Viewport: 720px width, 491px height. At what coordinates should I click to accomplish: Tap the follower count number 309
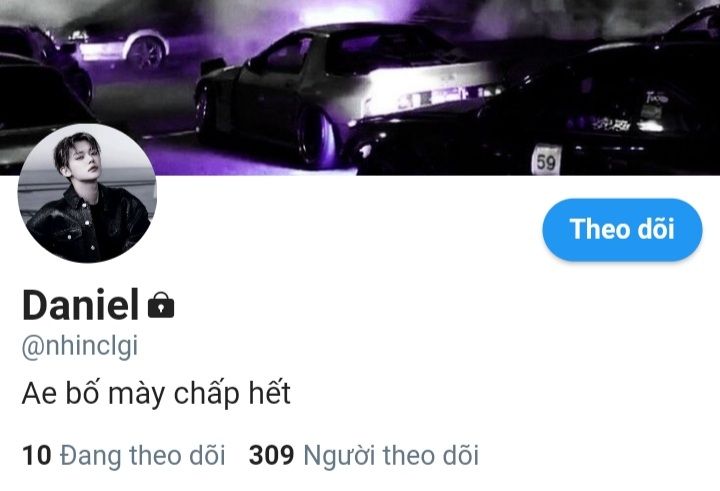pyautogui.click(x=271, y=455)
